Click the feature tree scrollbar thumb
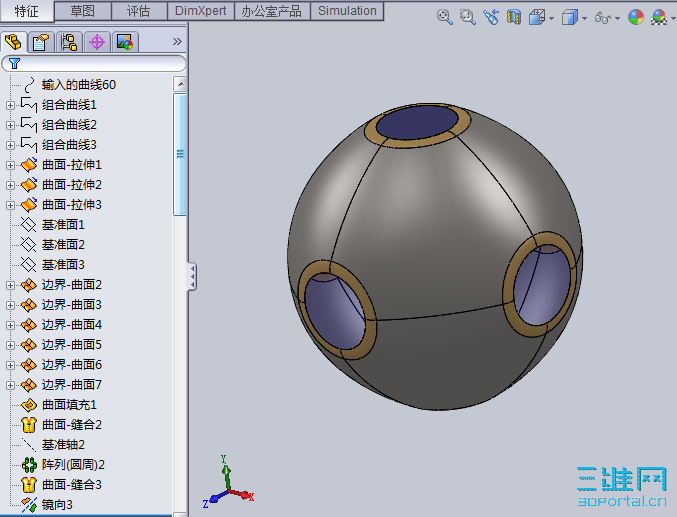 pyautogui.click(x=180, y=154)
